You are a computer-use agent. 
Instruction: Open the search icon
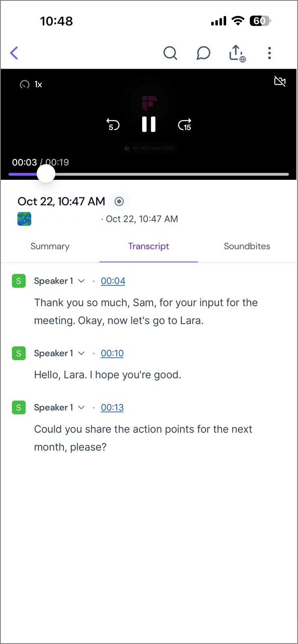tap(170, 53)
